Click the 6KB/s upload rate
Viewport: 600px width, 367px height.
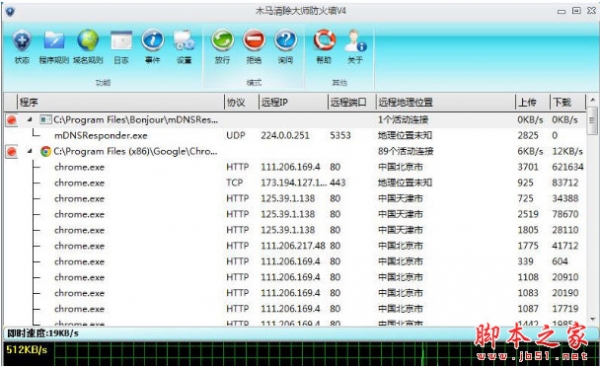click(530, 152)
